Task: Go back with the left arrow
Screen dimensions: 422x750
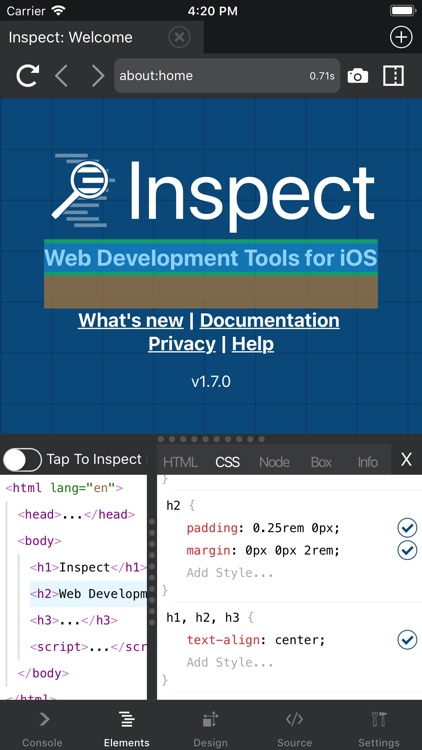Action: [61, 76]
